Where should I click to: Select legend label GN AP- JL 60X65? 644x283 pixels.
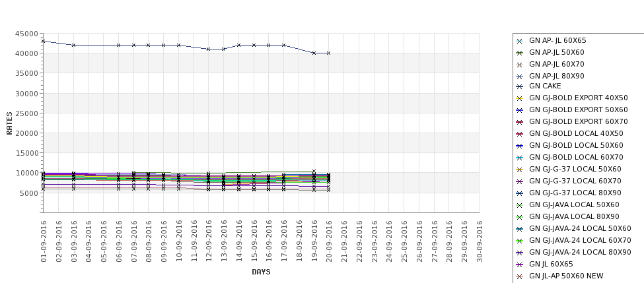point(557,41)
